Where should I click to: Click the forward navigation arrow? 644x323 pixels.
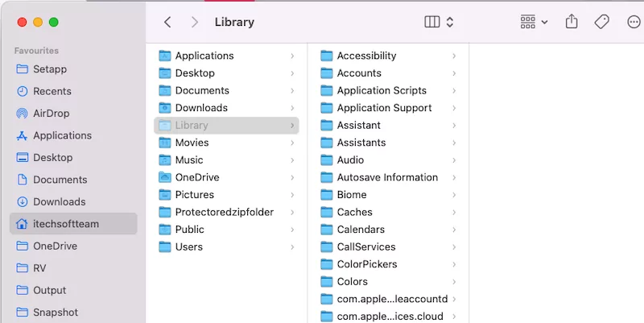pyautogui.click(x=195, y=22)
